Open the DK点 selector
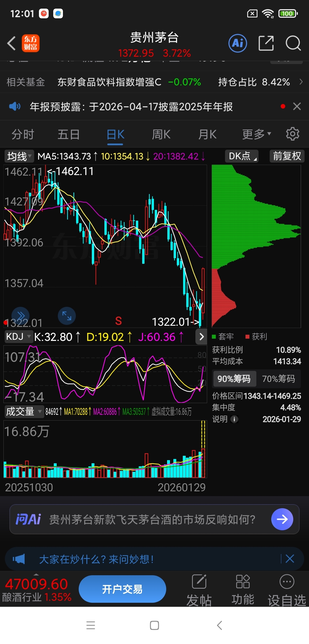 tap(242, 156)
